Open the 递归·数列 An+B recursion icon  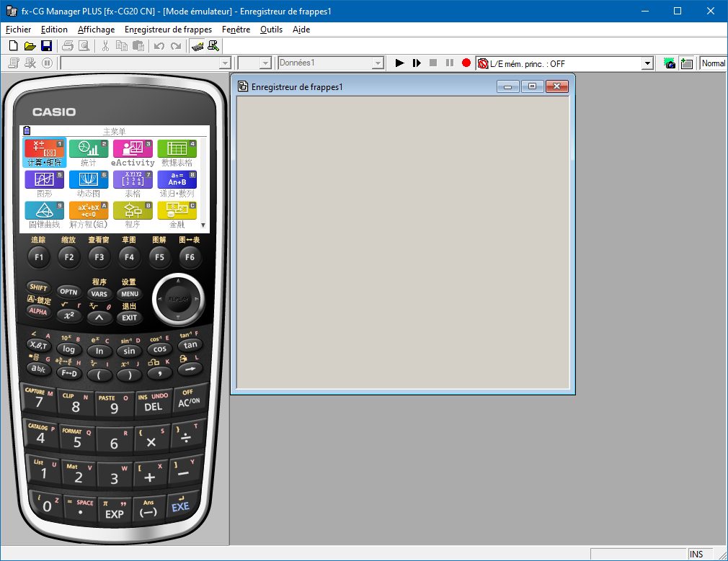[177, 184]
